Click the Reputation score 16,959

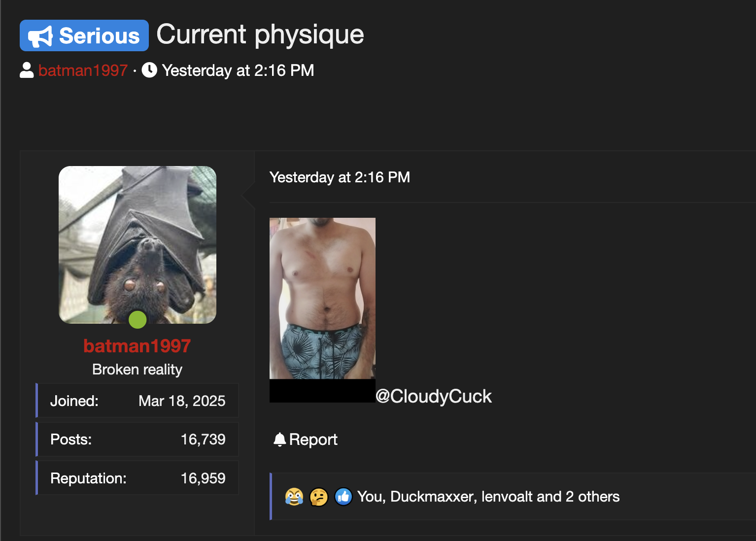point(203,478)
